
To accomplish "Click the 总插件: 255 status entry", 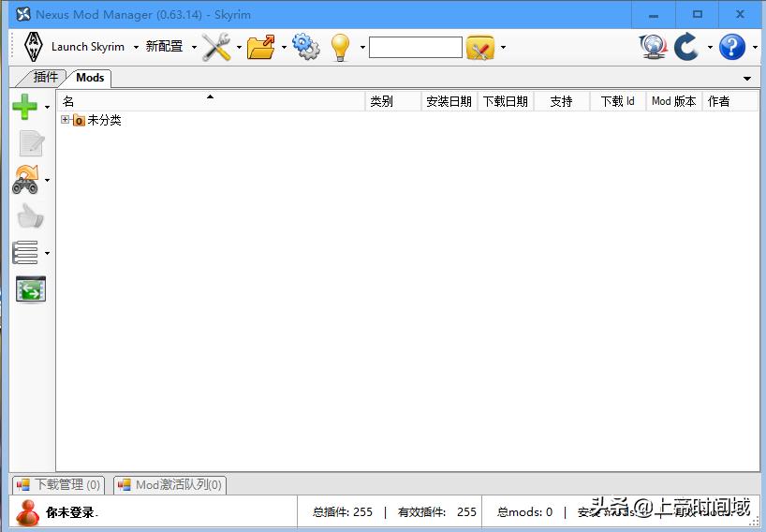I will point(343,512).
